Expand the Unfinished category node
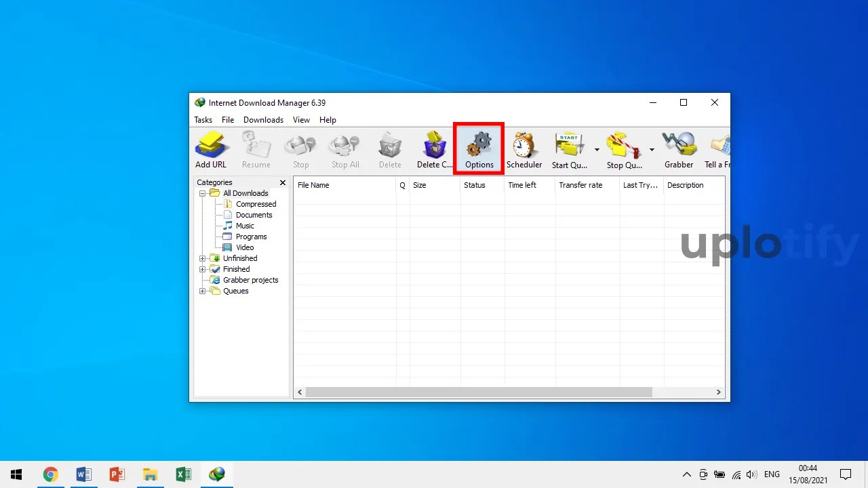The image size is (868, 488). 202,258
